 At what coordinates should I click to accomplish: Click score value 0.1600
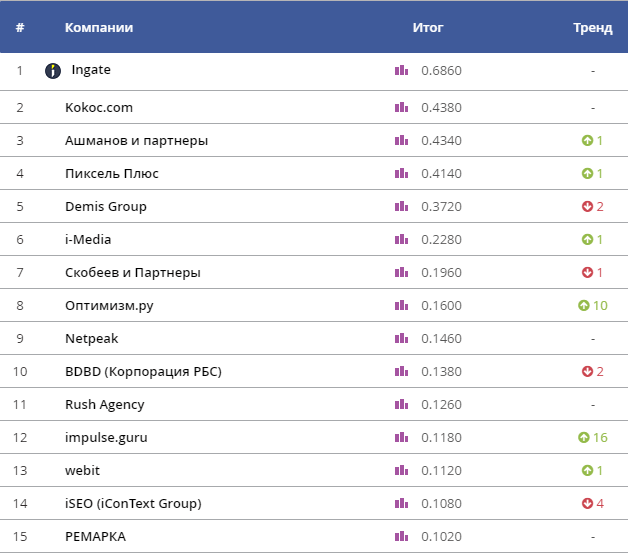pos(441,306)
